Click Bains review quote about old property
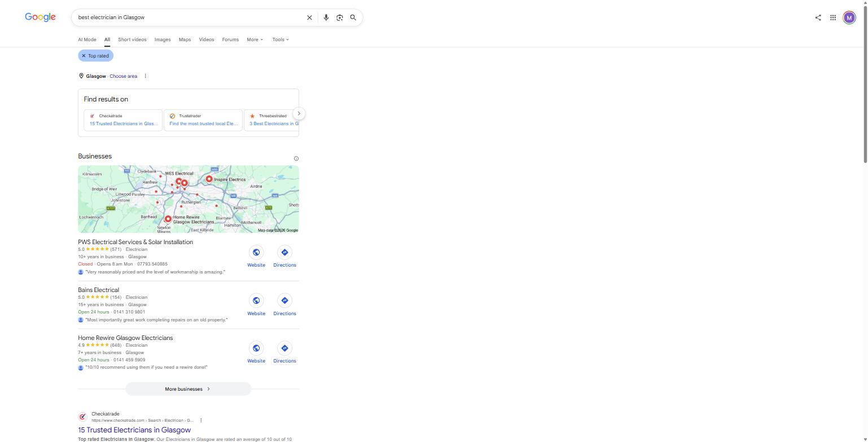868x442 pixels. (x=156, y=320)
